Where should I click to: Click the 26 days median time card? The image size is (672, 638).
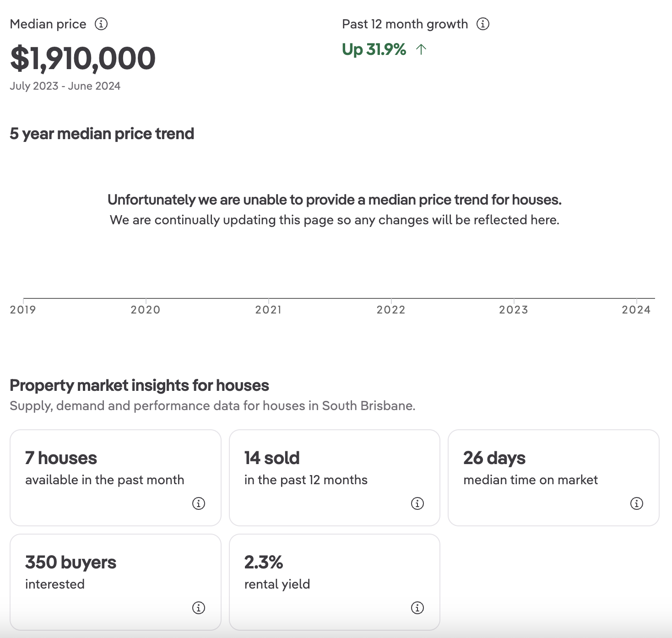(x=553, y=477)
